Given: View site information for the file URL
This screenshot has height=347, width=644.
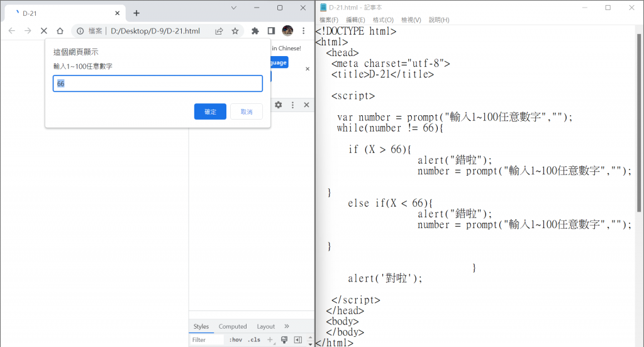Looking at the screenshot, I should (80, 31).
